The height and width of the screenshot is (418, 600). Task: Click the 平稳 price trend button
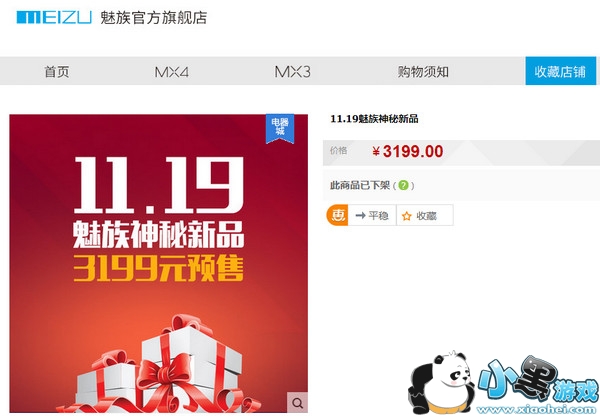372,216
